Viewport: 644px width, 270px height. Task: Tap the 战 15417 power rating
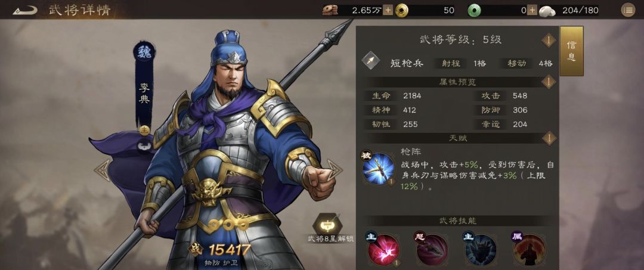point(219,249)
